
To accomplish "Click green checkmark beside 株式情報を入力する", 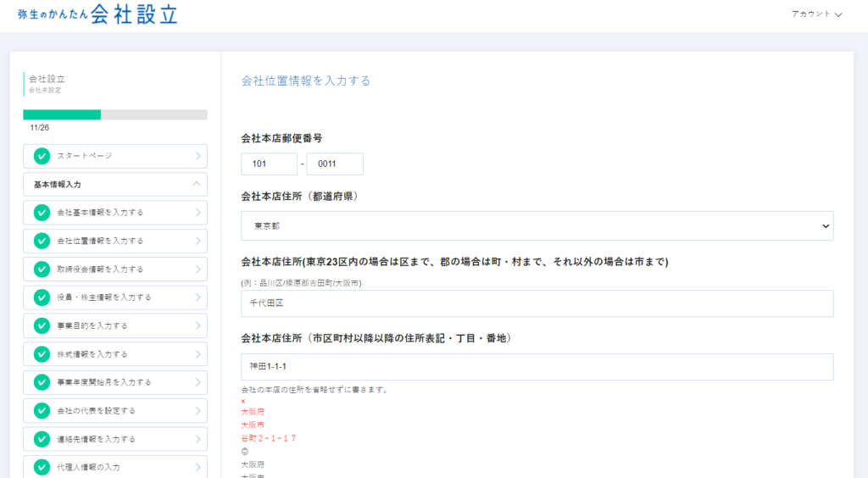I will 42,354.
